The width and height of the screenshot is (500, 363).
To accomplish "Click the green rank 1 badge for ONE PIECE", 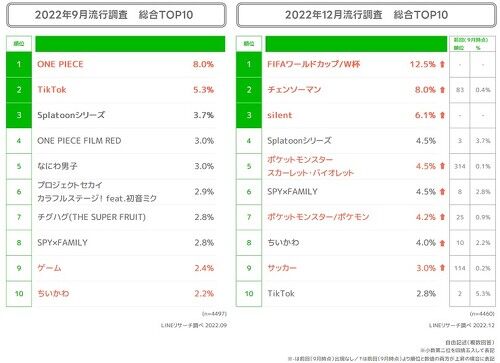I will (x=19, y=64).
